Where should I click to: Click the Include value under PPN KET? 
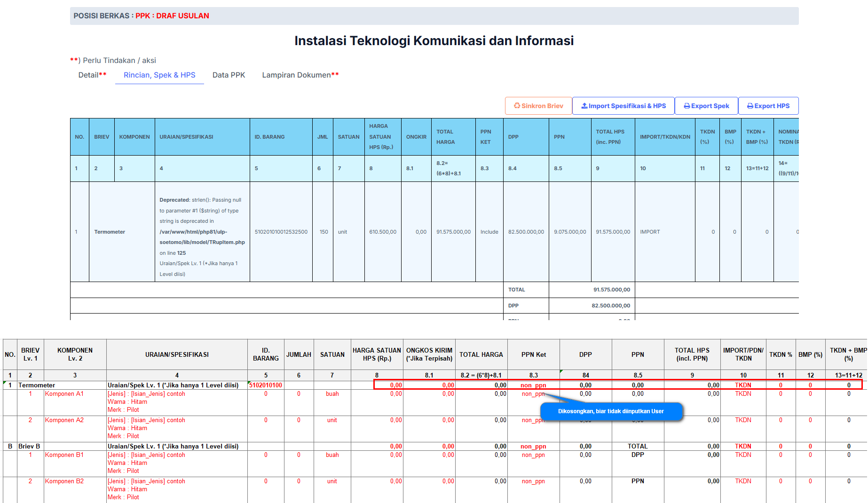489,232
